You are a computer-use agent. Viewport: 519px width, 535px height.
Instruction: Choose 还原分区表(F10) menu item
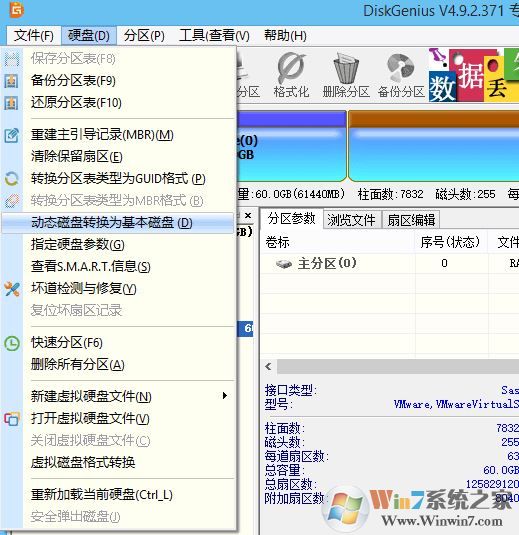coord(118,103)
